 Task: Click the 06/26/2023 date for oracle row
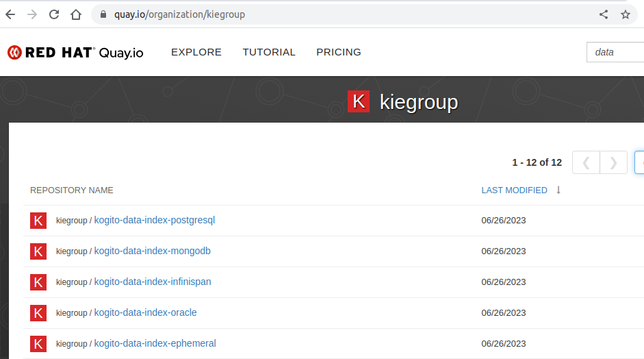tap(504, 313)
